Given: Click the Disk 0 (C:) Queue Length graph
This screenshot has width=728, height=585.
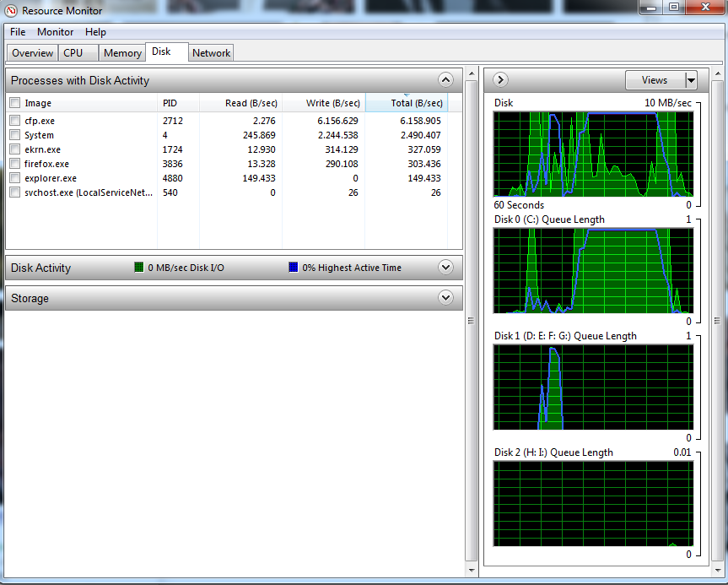Looking at the screenshot, I should (x=593, y=271).
